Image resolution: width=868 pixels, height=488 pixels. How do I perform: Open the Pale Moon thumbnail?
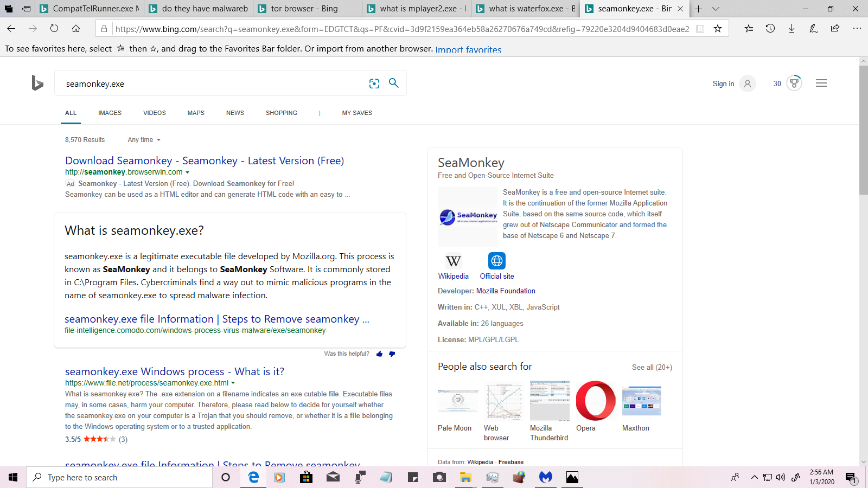point(458,401)
